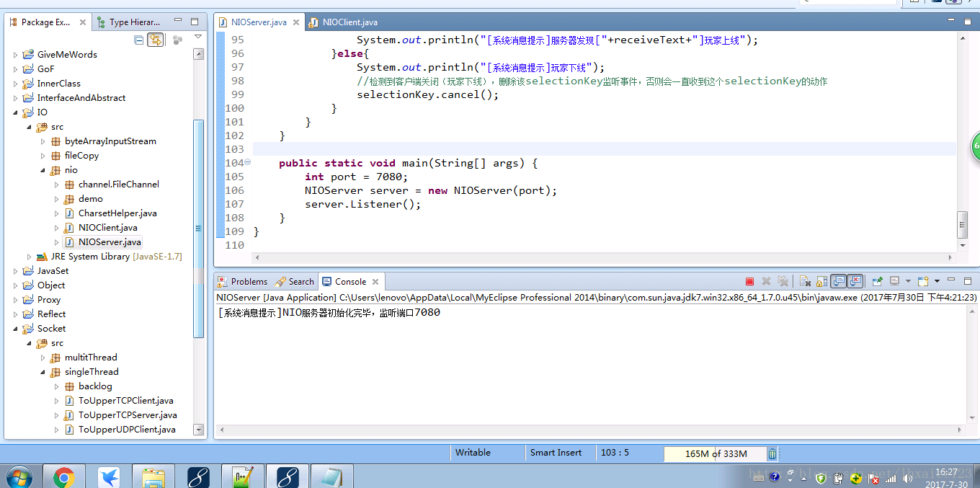
Task: Toggle show console when standard error changes
Action: 855,281
